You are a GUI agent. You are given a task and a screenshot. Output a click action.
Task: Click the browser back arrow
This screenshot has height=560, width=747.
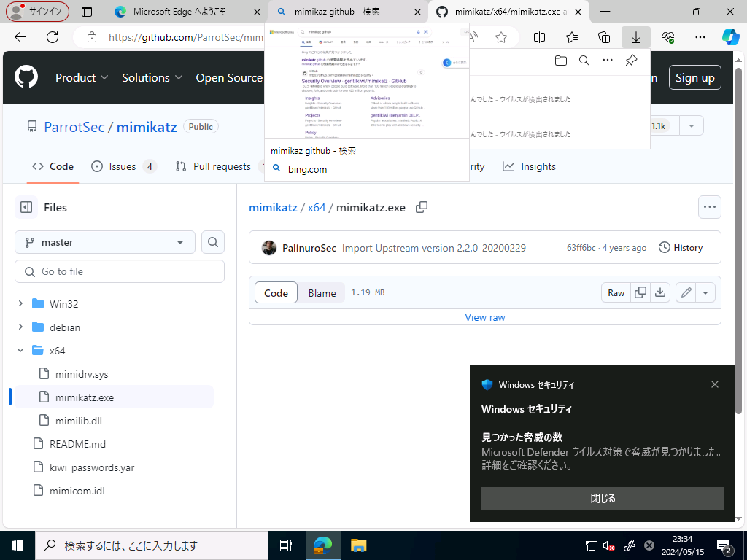pyautogui.click(x=20, y=37)
